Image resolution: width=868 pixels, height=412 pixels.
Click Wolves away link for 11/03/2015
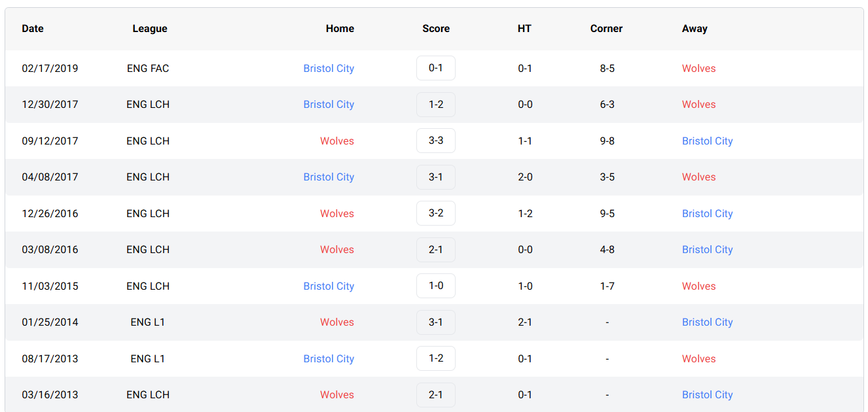698,286
